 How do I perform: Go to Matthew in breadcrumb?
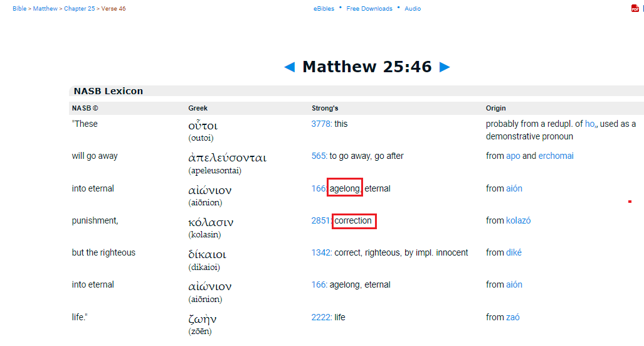tap(45, 9)
